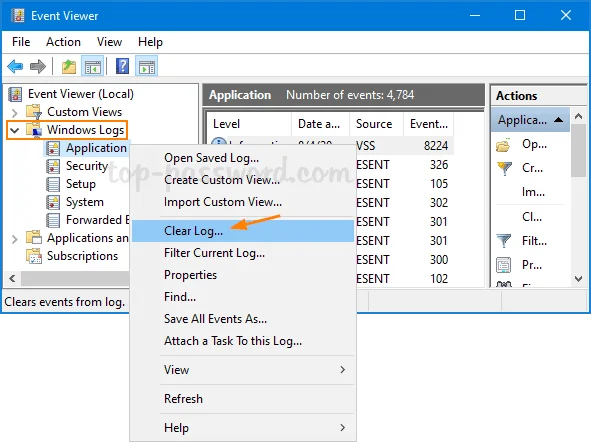
Task: Choose Open Saved Log... from context menu
Action: (x=242, y=158)
